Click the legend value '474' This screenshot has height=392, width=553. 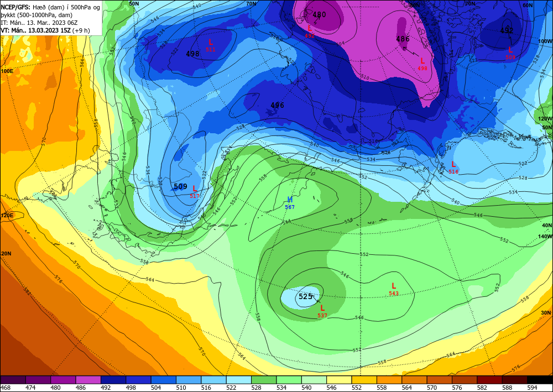(x=32, y=388)
